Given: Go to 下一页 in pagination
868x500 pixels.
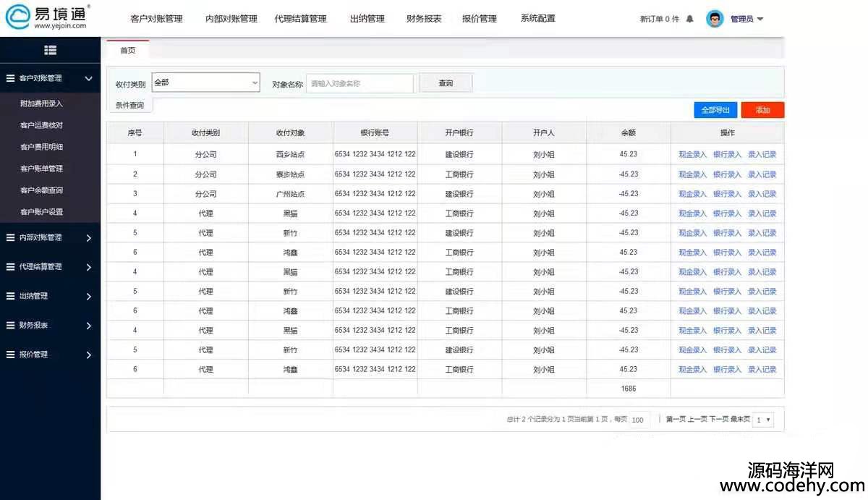Looking at the screenshot, I should point(719,420).
